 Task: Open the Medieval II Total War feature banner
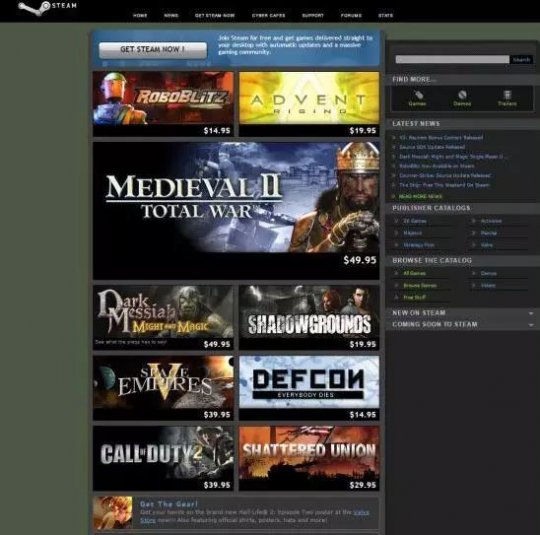pyautogui.click(x=236, y=210)
